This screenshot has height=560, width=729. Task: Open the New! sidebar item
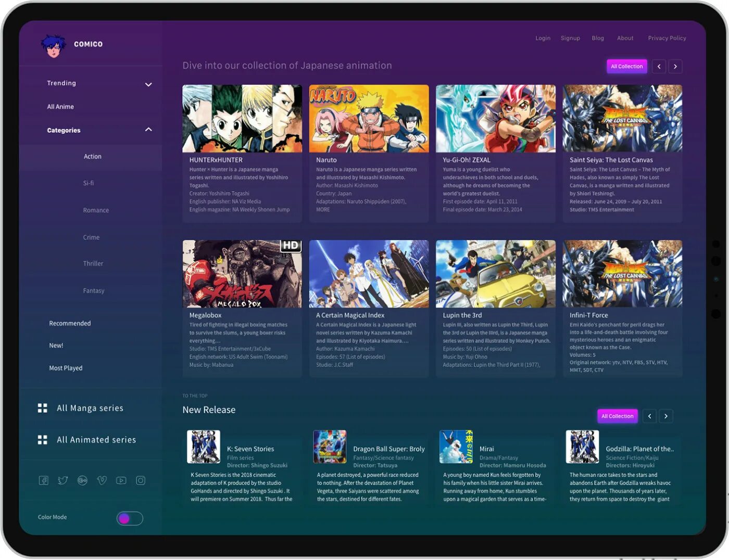[x=56, y=346]
